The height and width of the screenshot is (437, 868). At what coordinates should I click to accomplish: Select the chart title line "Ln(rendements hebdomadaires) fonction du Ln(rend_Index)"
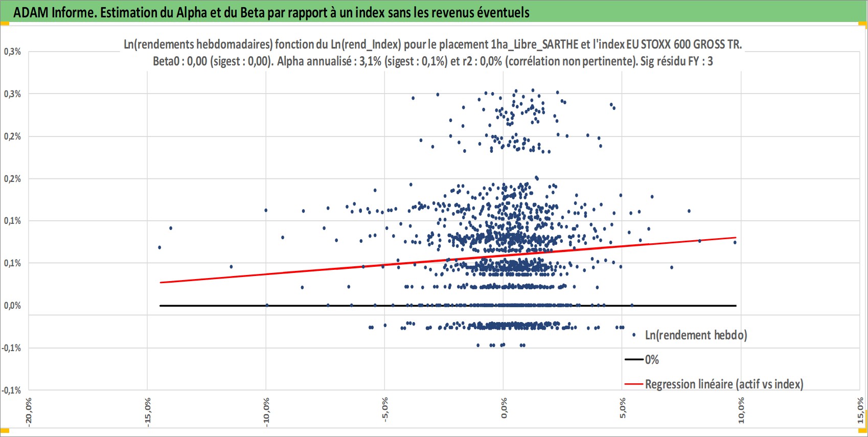click(x=262, y=44)
